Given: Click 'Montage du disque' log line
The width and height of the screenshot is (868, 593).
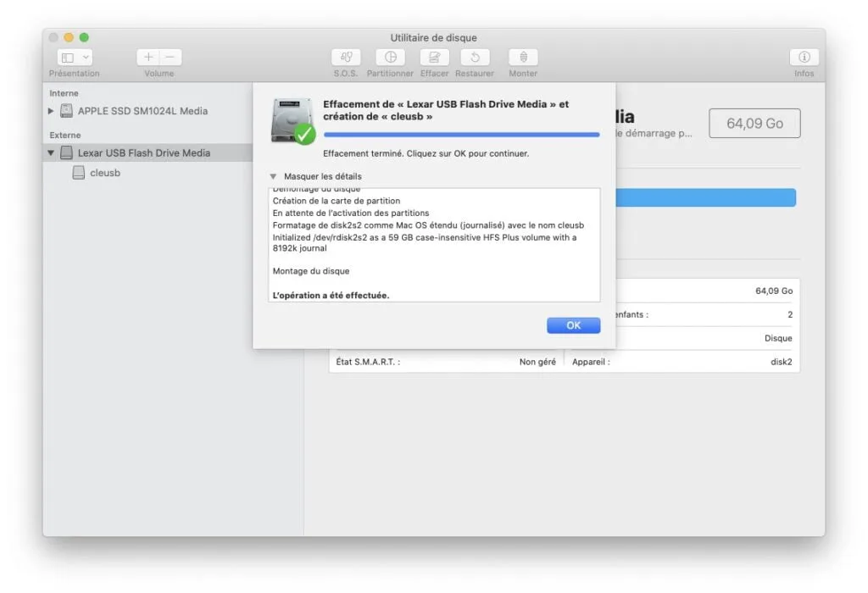Looking at the screenshot, I should pyautogui.click(x=310, y=271).
